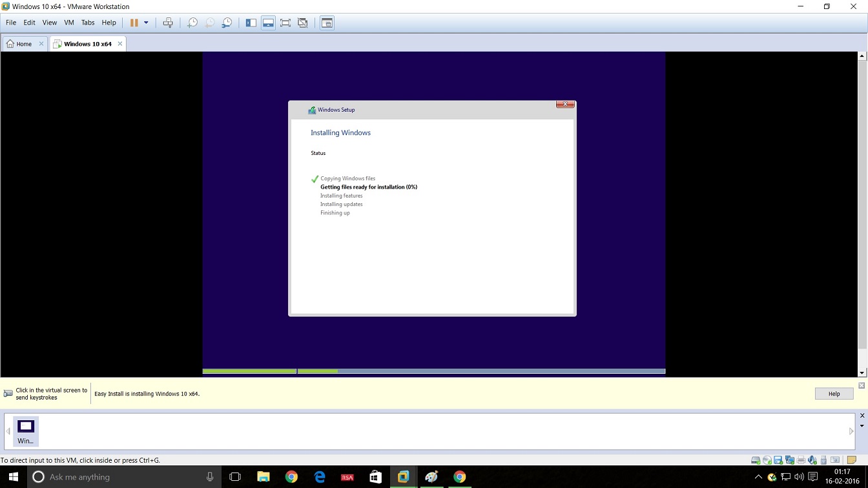Open the message log note icon
The image size is (868, 488).
point(851,460)
